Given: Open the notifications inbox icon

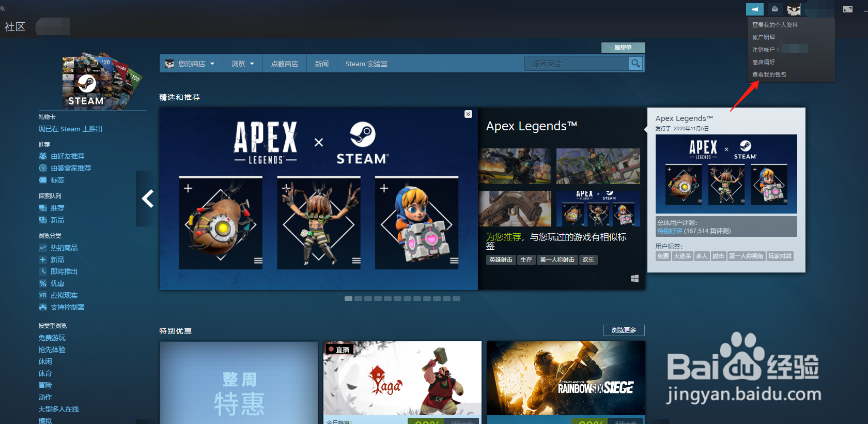Looking at the screenshot, I should coord(774,9).
